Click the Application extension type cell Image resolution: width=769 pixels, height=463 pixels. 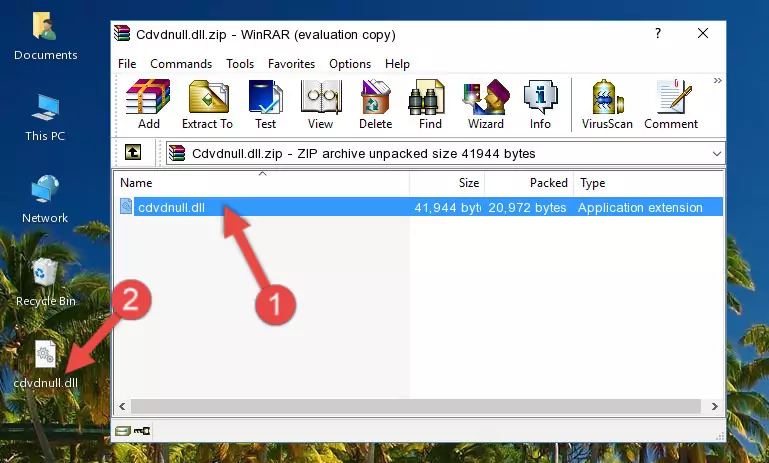coord(640,207)
